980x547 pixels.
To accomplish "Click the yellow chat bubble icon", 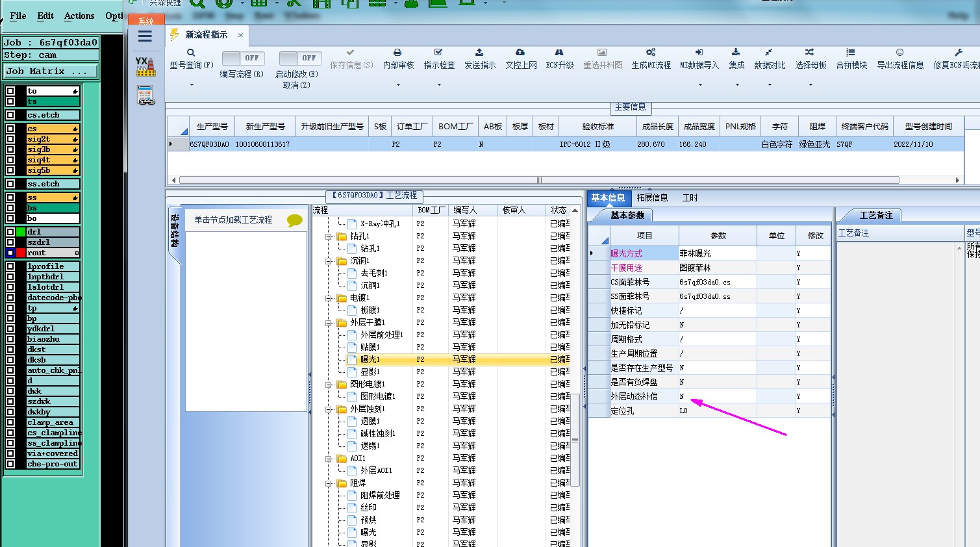I will (294, 220).
